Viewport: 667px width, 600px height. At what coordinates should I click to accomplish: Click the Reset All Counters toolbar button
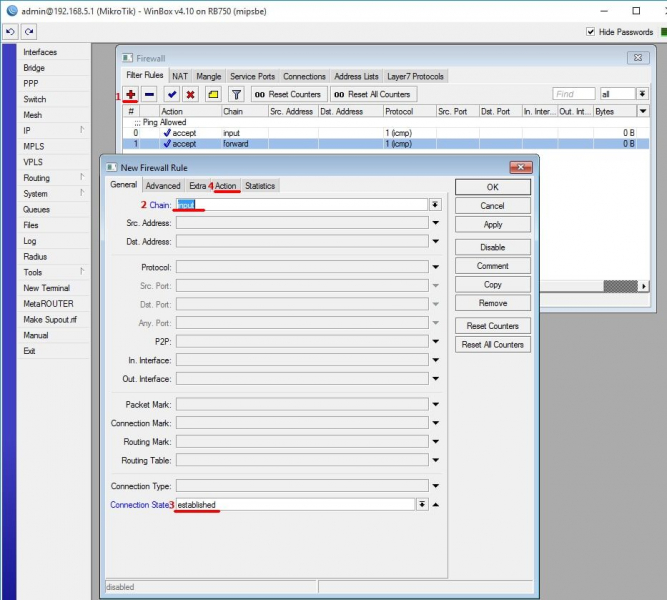tap(373, 94)
